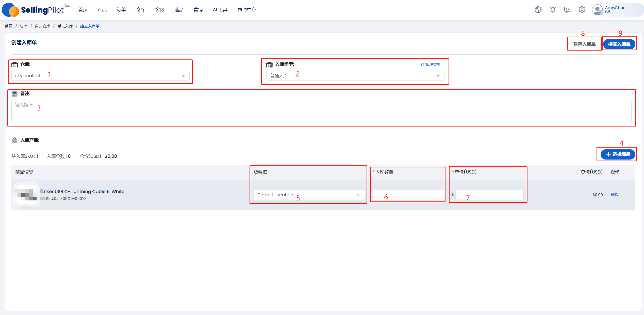The height and width of the screenshot is (315, 644).
Task: Click the inbound type icon beside 入库类型
Action: tap(269, 65)
